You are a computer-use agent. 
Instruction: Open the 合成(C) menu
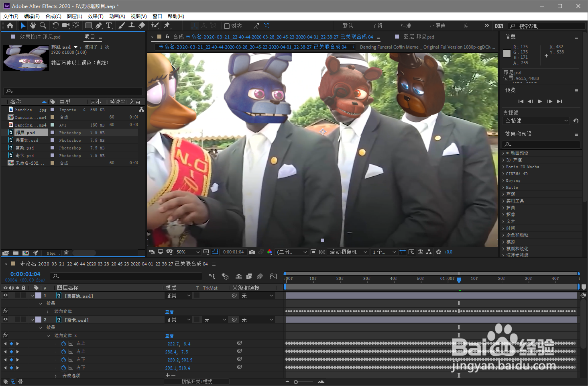point(53,16)
